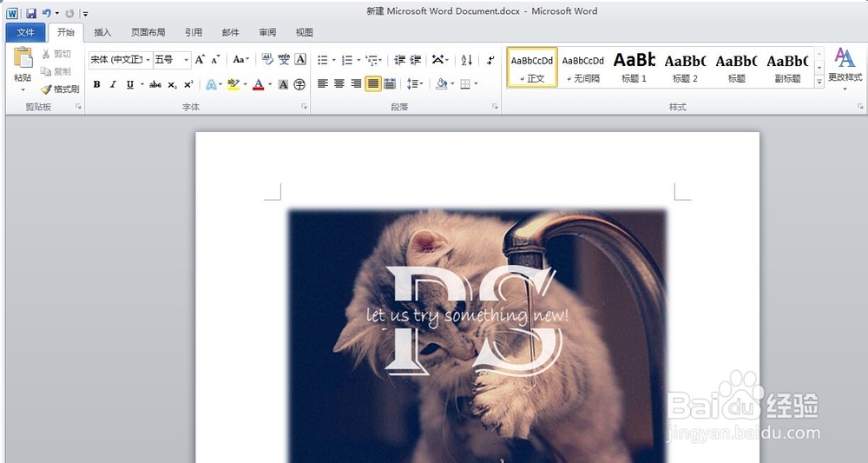Screen dimensions: 868x463
Task: Apply Character Border icon
Action: (x=300, y=59)
